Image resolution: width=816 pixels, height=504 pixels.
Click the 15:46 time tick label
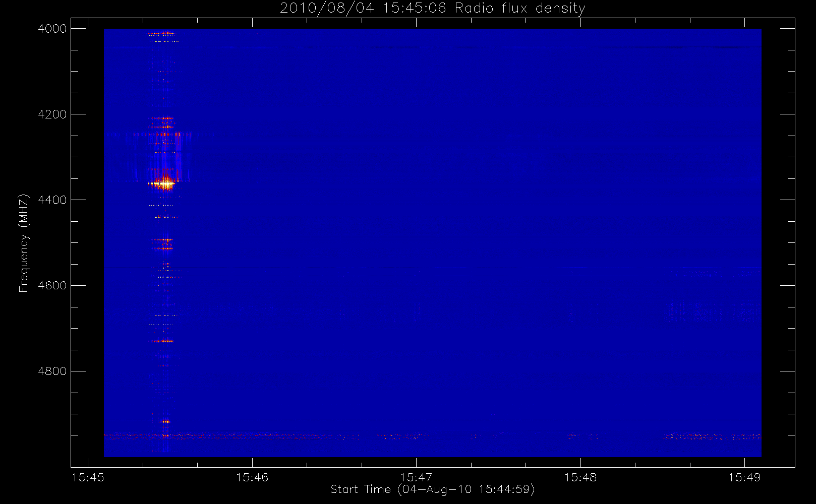(x=252, y=477)
